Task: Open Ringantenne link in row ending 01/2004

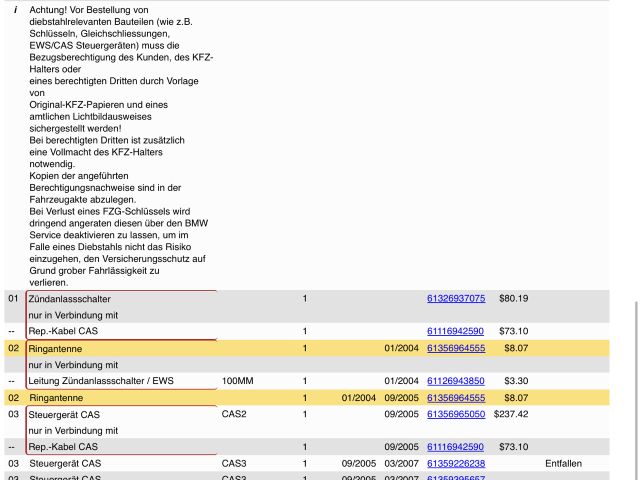Action: tap(455, 348)
